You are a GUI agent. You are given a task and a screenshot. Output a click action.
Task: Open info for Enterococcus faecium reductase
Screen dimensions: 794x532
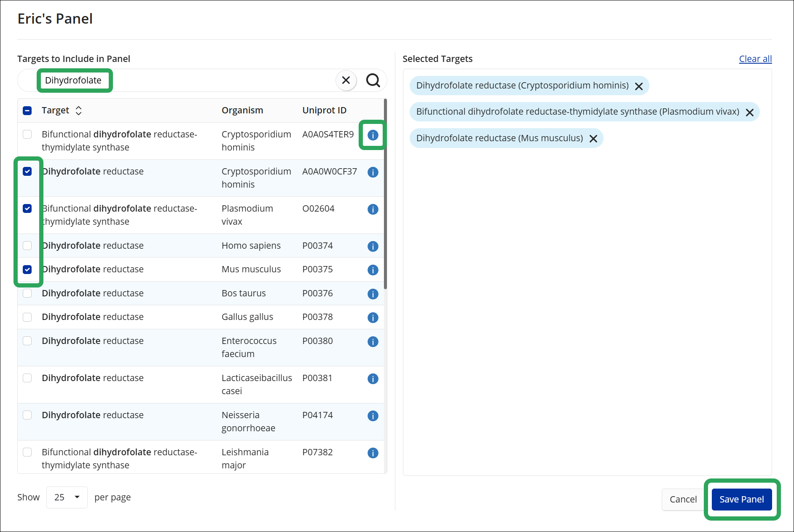(373, 341)
